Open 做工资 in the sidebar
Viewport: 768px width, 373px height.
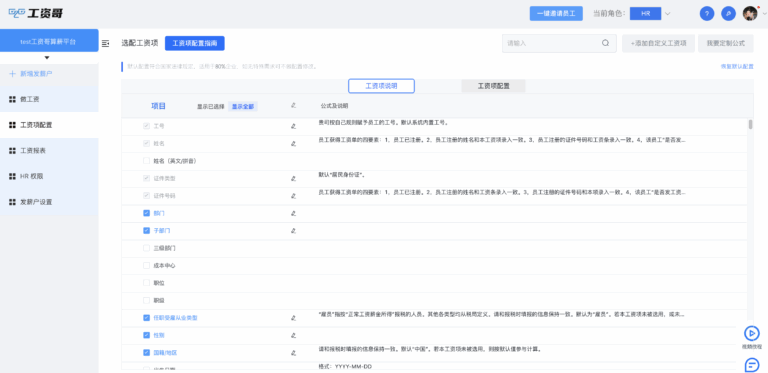pyautogui.click(x=49, y=99)
